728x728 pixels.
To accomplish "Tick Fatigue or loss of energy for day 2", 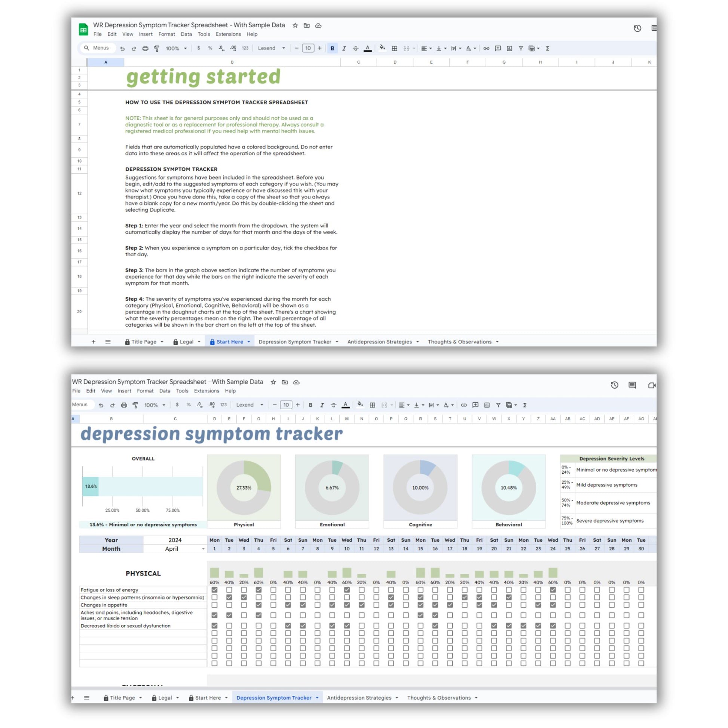I will [229, 590].
